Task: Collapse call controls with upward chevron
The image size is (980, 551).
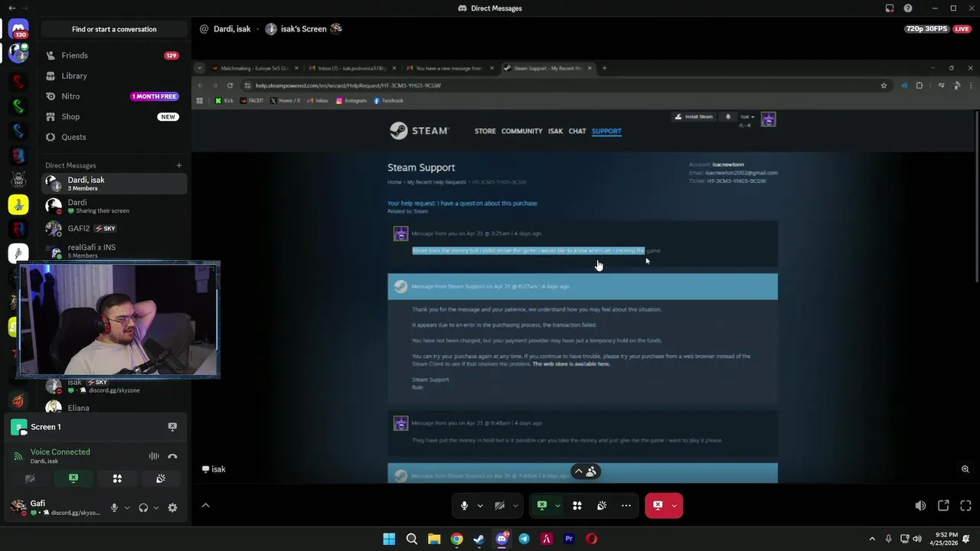Action: tap(579, 471)
